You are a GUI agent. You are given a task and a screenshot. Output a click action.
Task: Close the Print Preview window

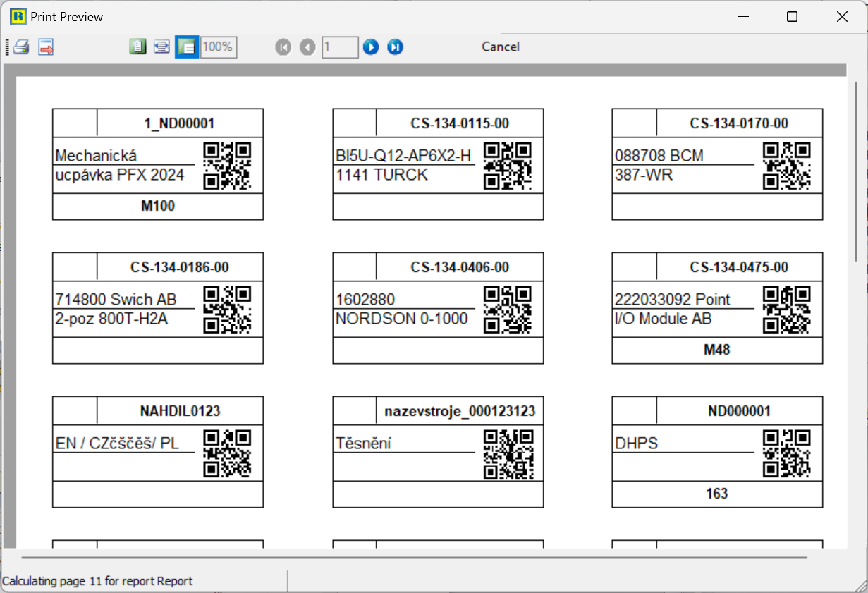coord(842,17)
